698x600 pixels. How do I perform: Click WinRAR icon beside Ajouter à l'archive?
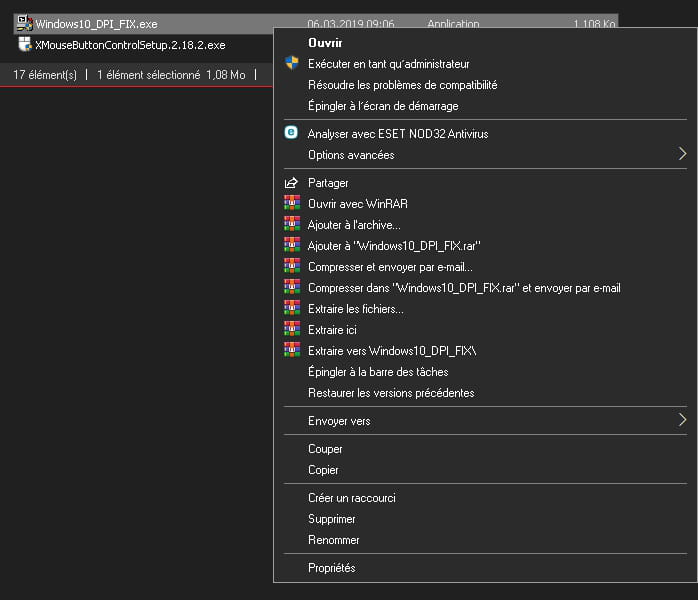pos(292,224)
